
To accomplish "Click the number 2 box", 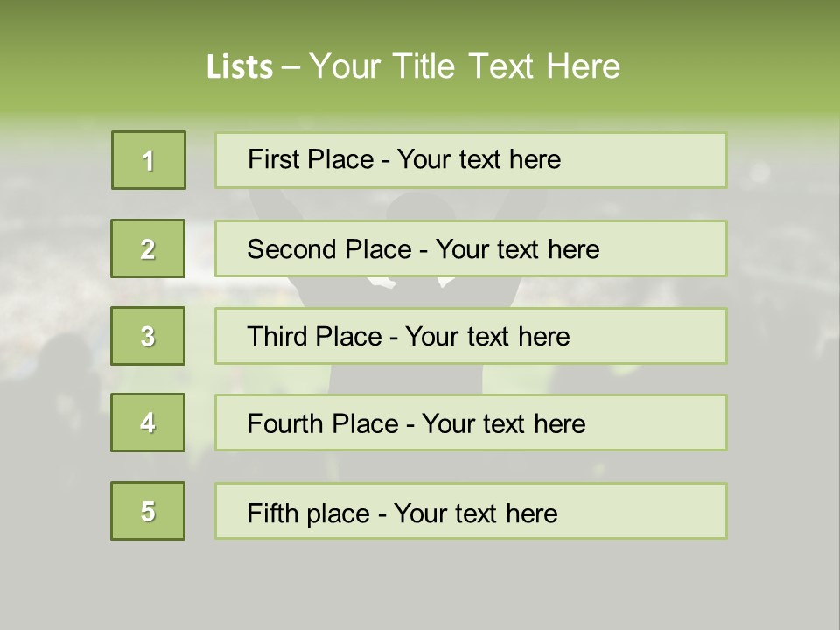I will 148,248.
